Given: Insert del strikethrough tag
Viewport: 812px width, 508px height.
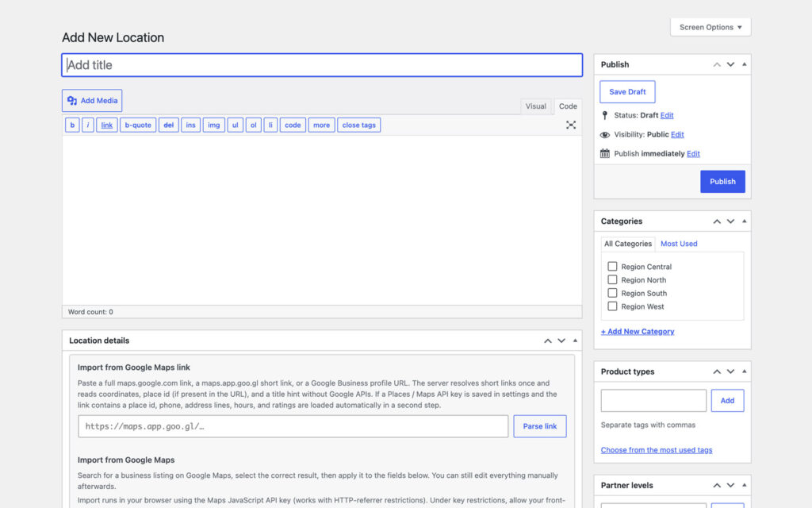Looking at the screenshot, I should (169, 125).
